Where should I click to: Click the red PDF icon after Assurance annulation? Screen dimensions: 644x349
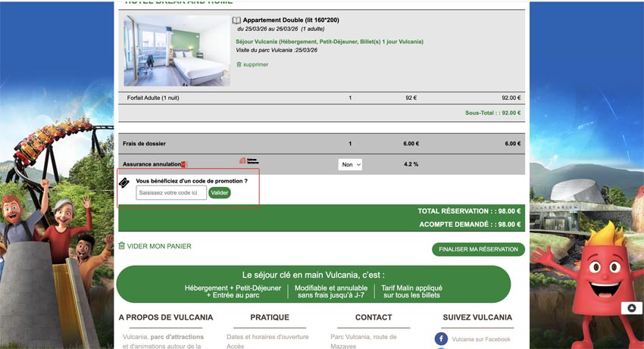[183, 164]
